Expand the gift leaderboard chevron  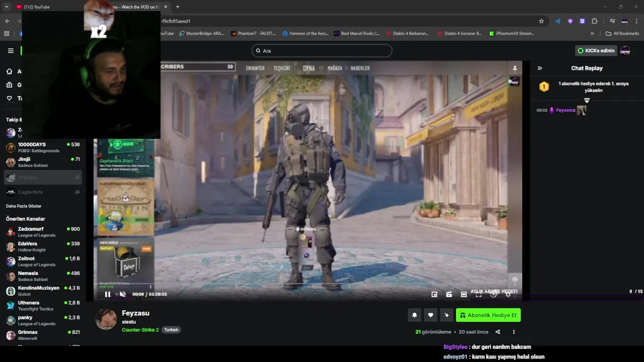(x=587, y=101)
